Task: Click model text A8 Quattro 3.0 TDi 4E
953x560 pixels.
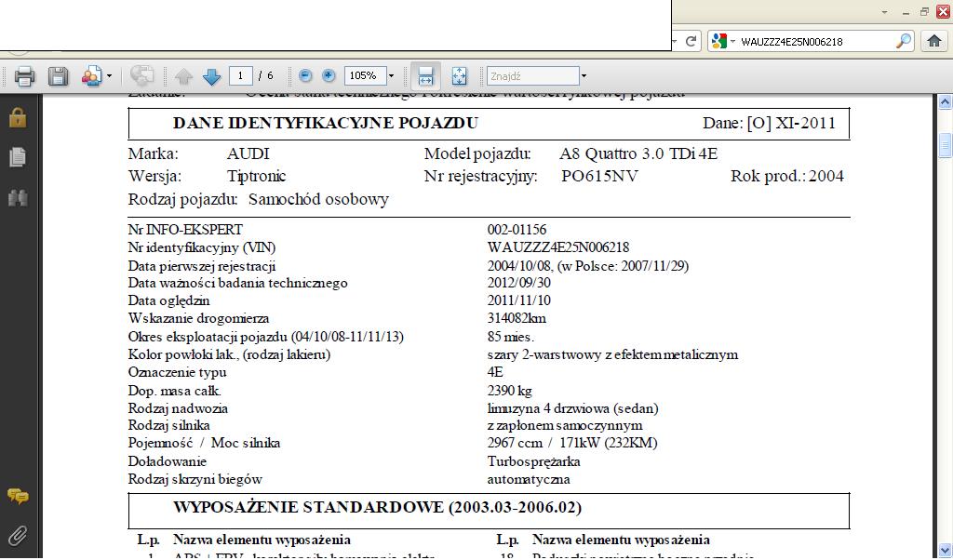Action: 638,153
